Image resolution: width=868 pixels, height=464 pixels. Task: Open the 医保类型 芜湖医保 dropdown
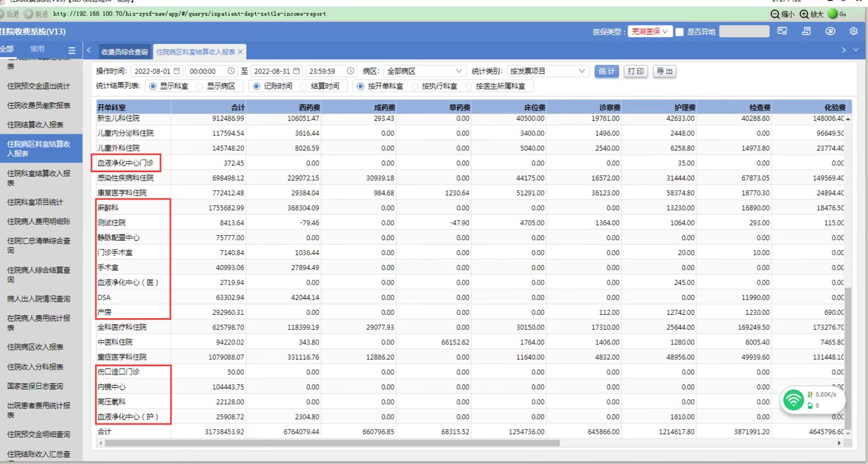point(650,31)
